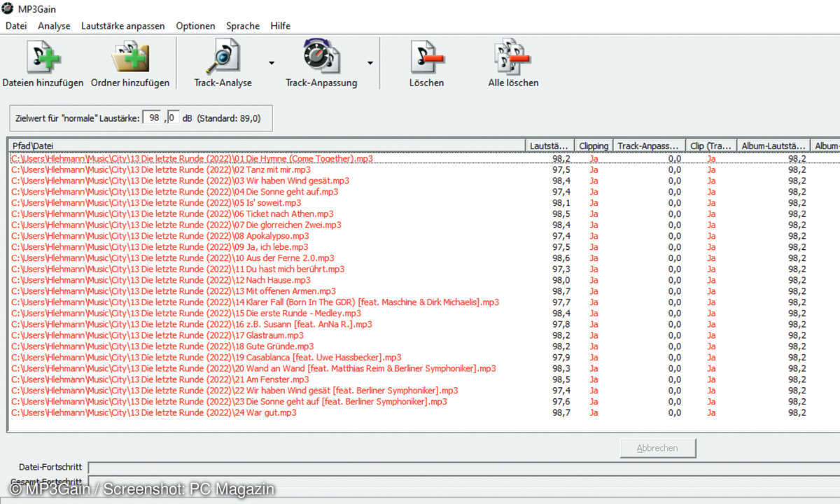Open the Hilfe menu

click(280, 26)
